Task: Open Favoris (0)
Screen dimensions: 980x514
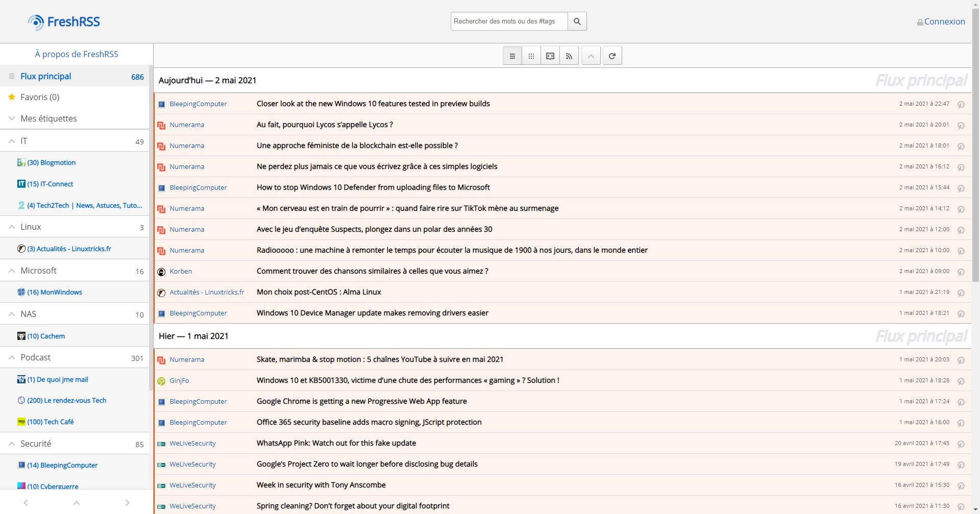Action: 40,97
